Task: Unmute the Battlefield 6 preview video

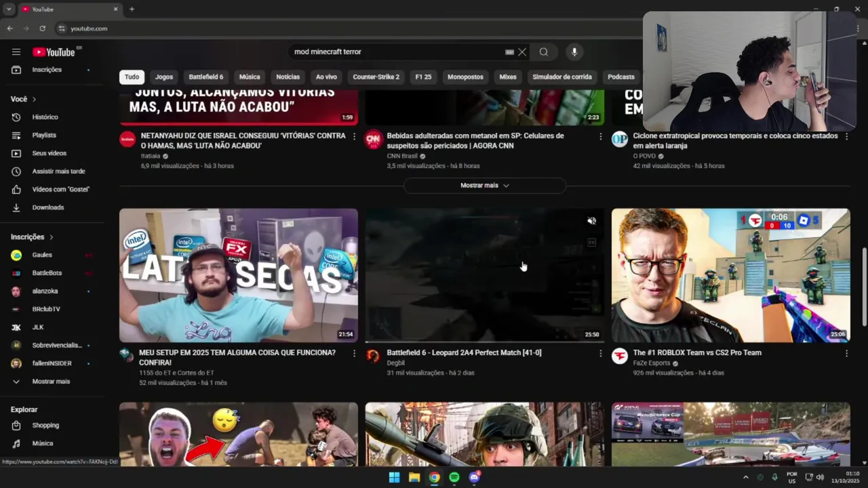Action: [591, 221]
